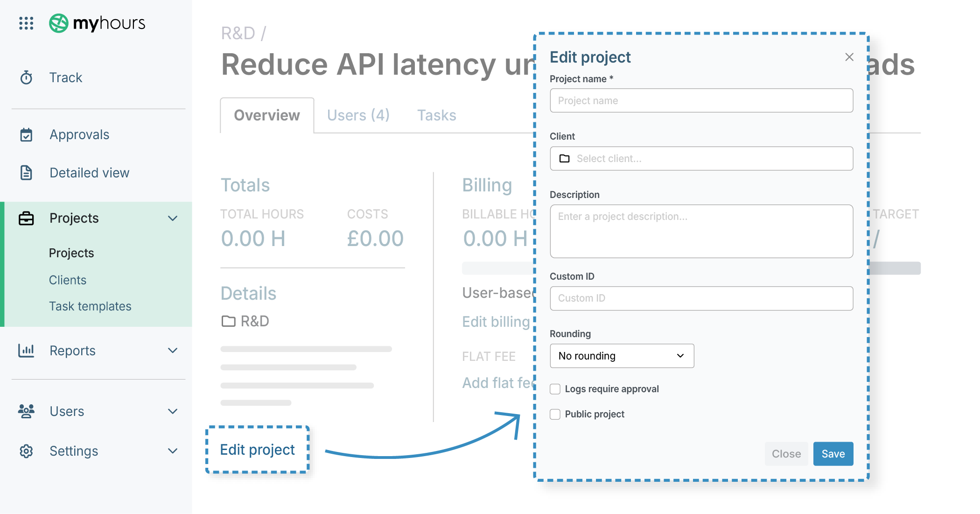Click the Settings gear icon
980x514 pixels.
(27, 451)
